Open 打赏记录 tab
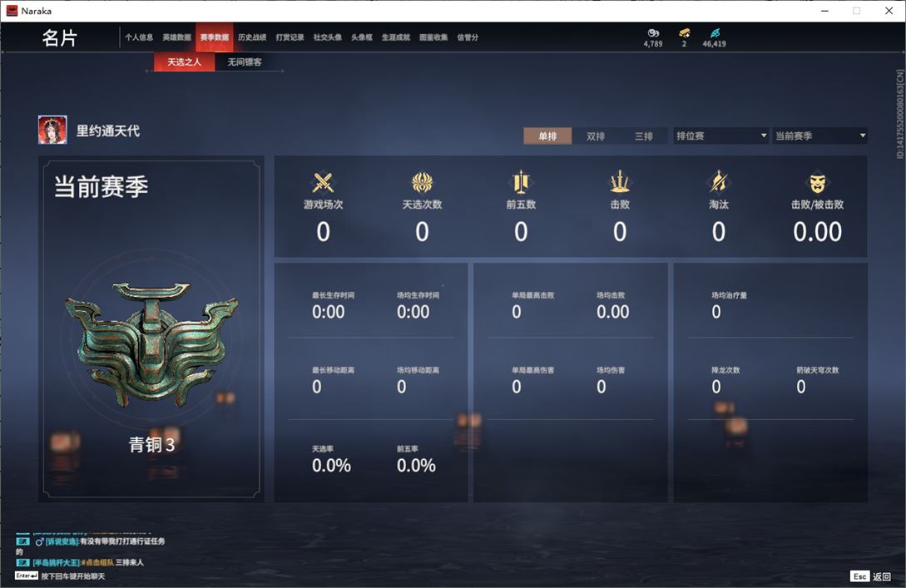 click(290, 37)
